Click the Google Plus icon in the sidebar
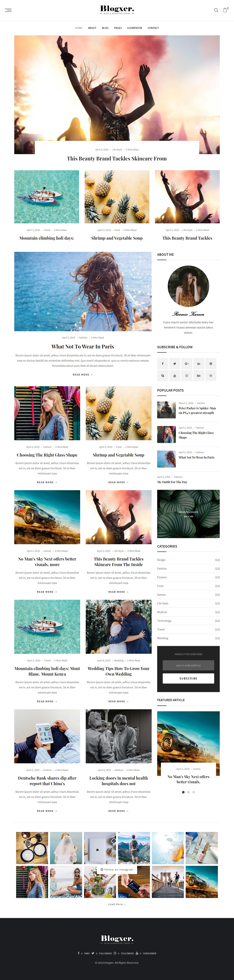 pyautogui.click(x=187, y=363)
